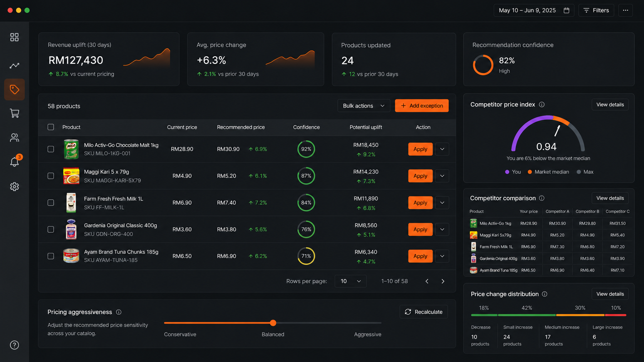Click the Avg. price change card
Viewport: 644px width, 362px height.
click(x=256, y=59)
